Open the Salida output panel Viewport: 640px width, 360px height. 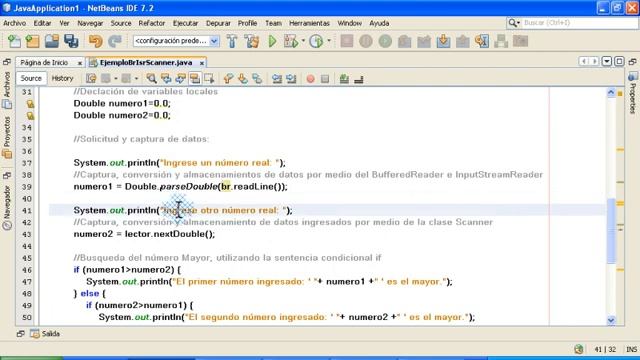coord(46,334)
